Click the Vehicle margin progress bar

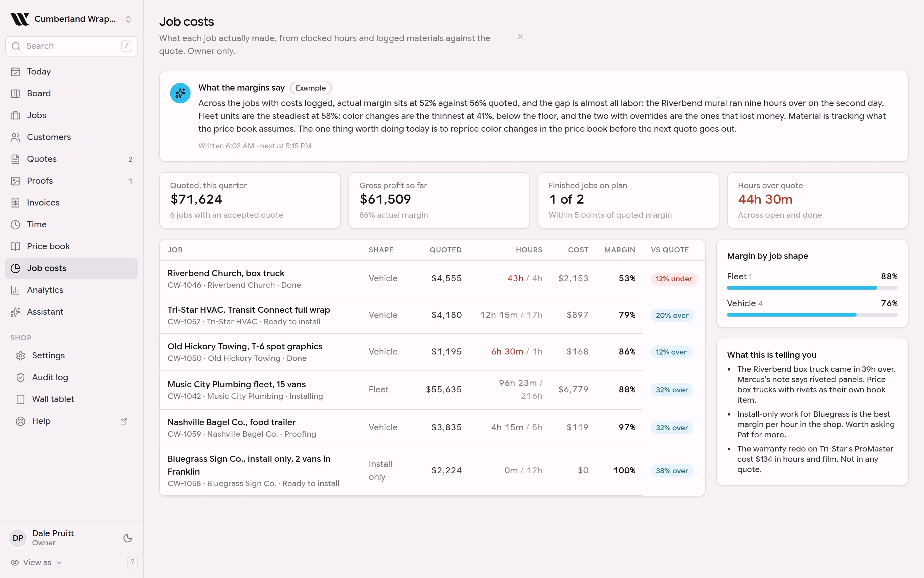pyautogui.click(x=812, y=315)
